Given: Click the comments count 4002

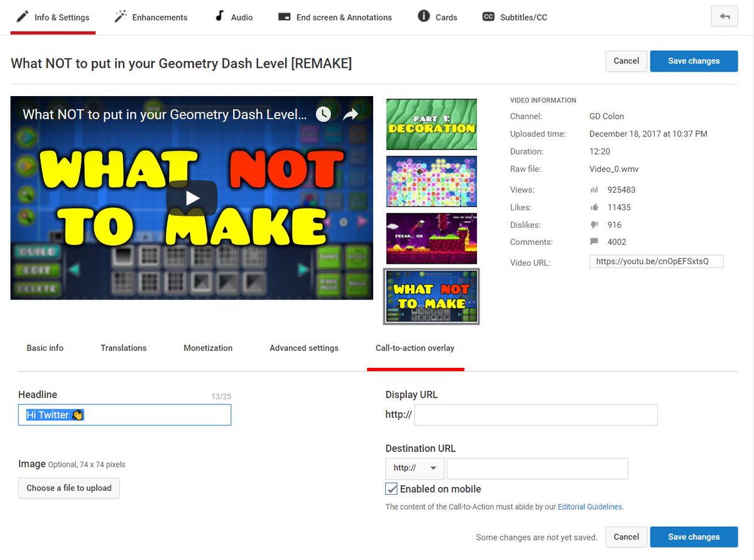Looking at the screenshot, I should (x=617, y=242).
